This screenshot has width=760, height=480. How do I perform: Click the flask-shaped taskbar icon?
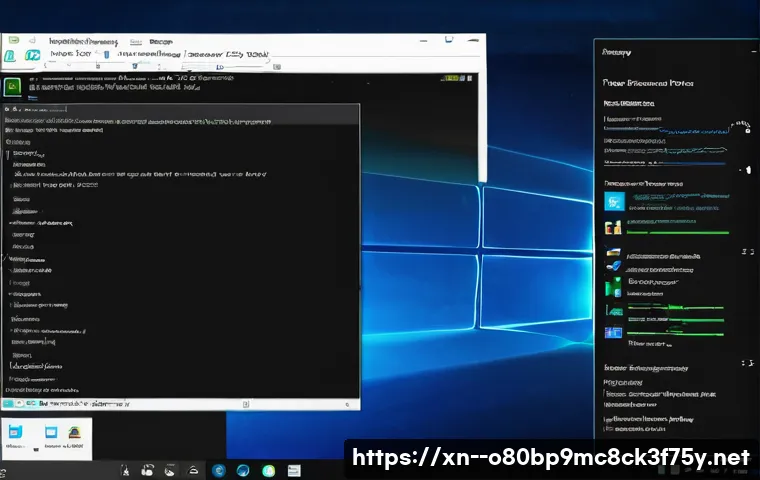point(125,470)
